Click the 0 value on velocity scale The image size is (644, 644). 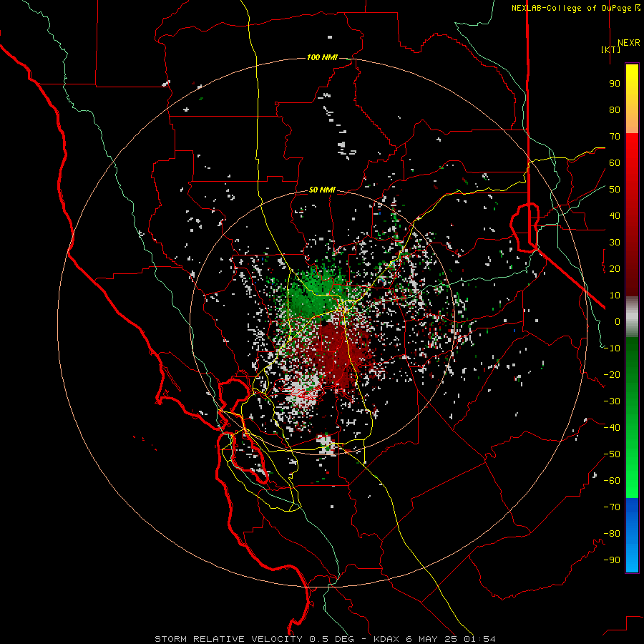point(618,321)
